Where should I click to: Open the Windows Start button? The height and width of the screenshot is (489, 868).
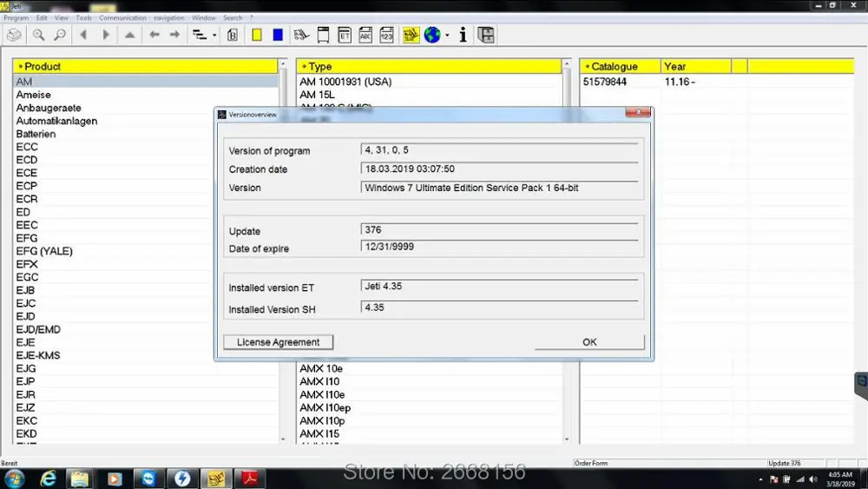click(x=15, y=479)
